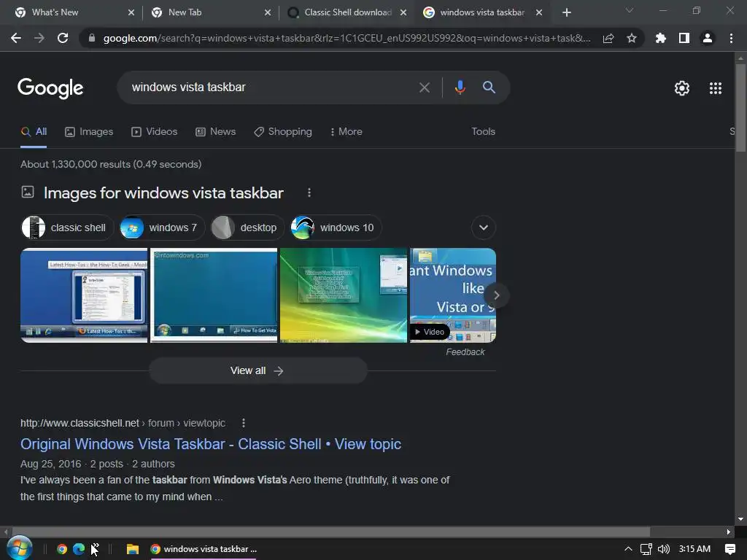Viewport: 747px width, 560px height.
Task: Select the Shopping results tab
Action: point(283,132)
